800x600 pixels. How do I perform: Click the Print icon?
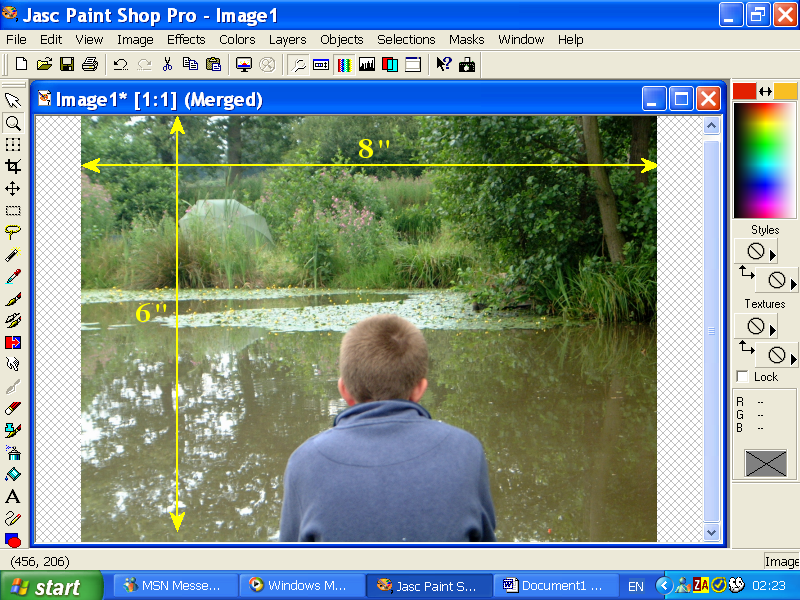point(90,64)
